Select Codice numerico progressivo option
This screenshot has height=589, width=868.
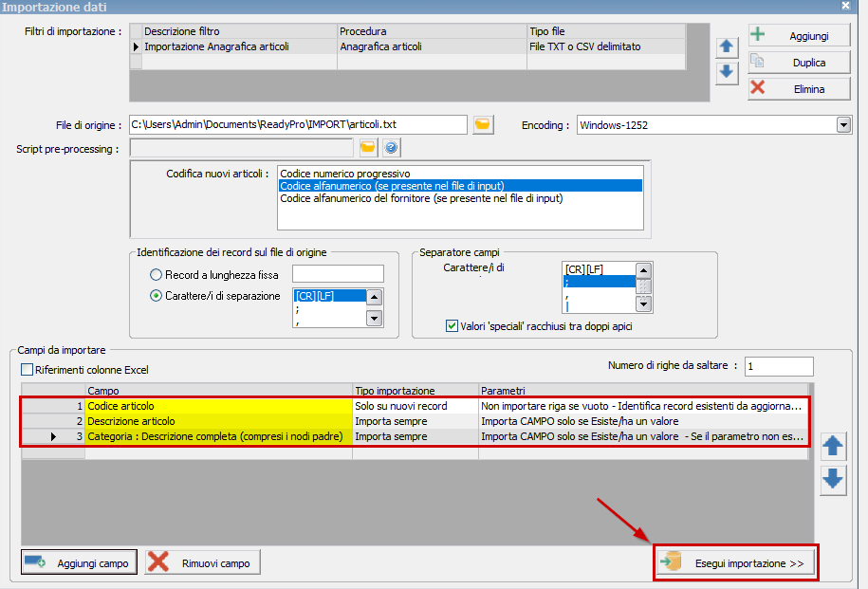click(x=344, y=174)
